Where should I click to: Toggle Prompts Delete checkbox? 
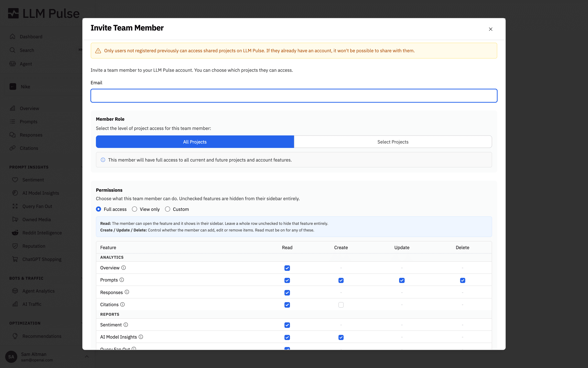[x=462, y=280]
